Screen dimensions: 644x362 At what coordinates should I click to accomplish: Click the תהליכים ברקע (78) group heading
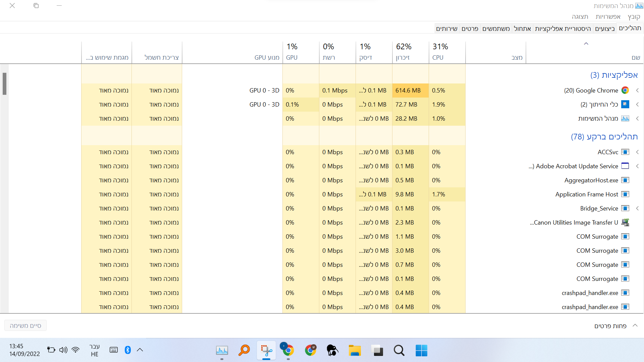click(604, 137)
